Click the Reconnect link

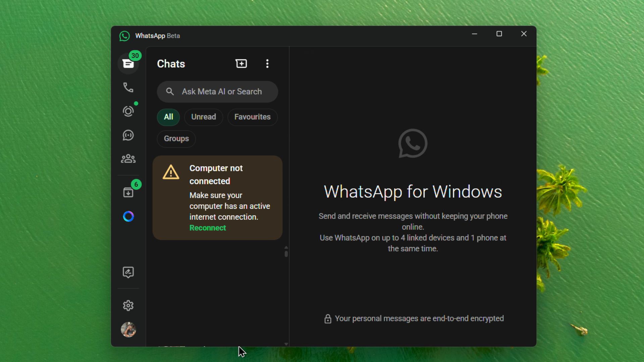point(207,228)
